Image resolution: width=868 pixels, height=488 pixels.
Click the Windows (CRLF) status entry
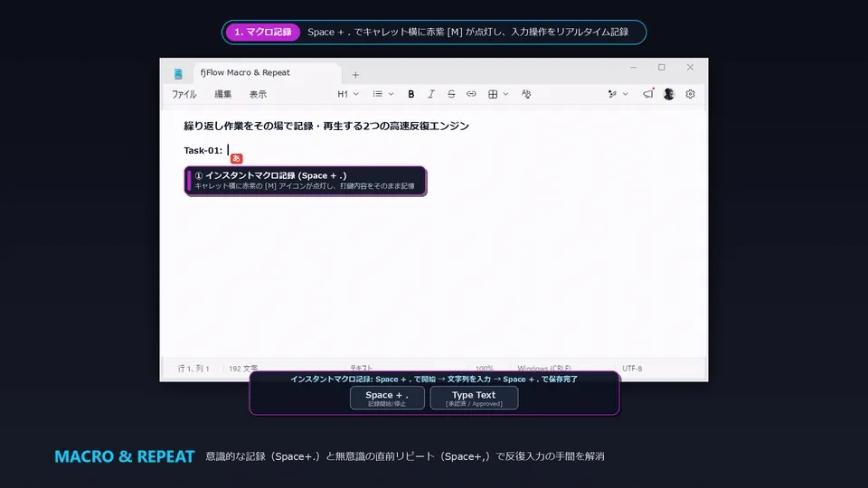(544, 368)
